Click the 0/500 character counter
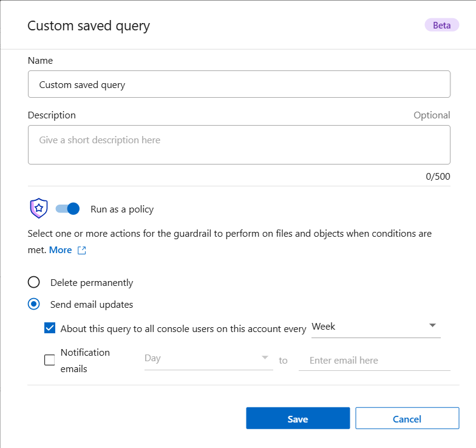 point(438,176)
